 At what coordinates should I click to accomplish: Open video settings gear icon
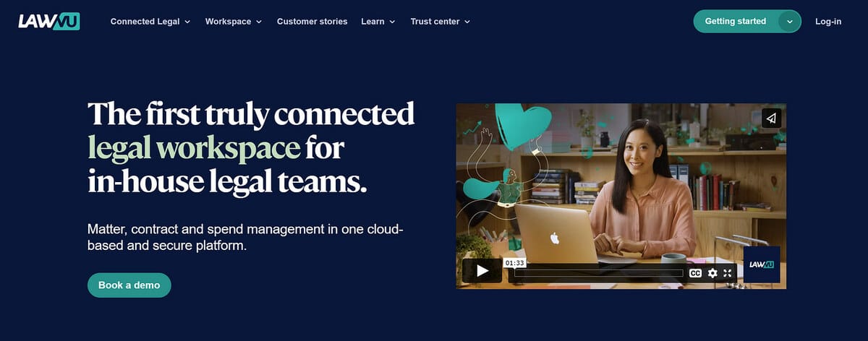click(712, 273)
